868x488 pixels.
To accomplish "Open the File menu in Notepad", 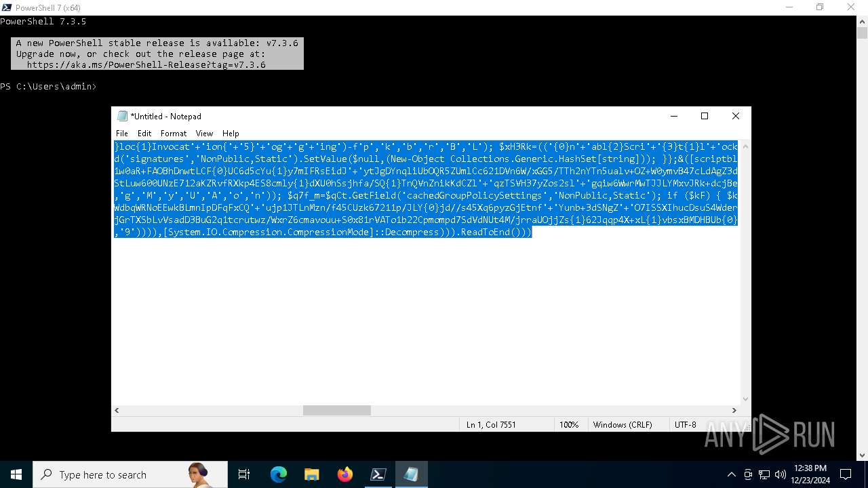I will [122, 134].
